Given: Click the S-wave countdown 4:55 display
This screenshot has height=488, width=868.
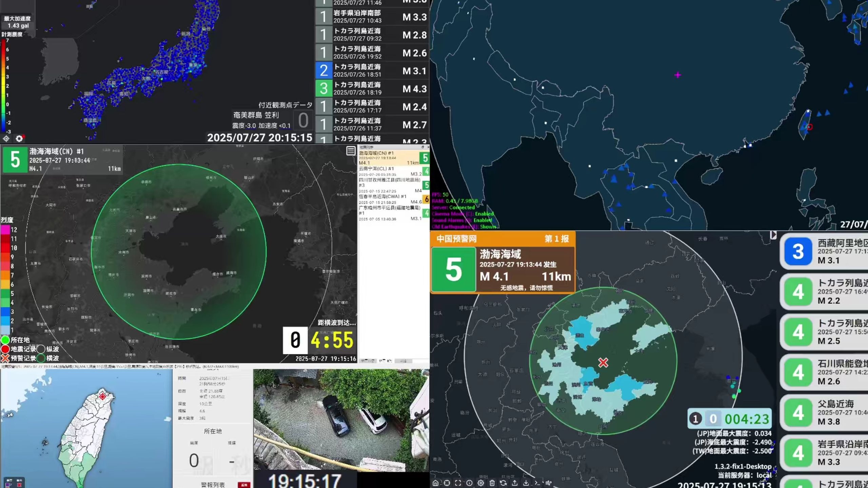Looking at the screenshot, I should click(332, 340).
